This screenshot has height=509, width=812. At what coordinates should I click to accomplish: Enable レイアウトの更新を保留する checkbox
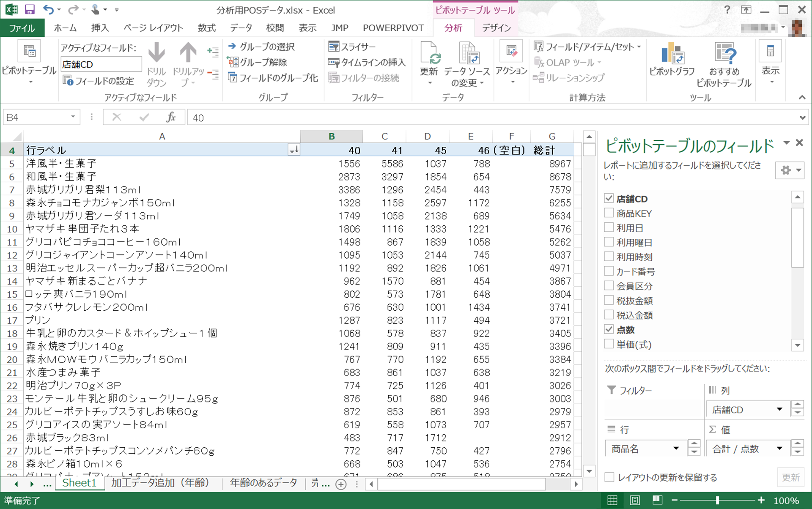point(609,477)
